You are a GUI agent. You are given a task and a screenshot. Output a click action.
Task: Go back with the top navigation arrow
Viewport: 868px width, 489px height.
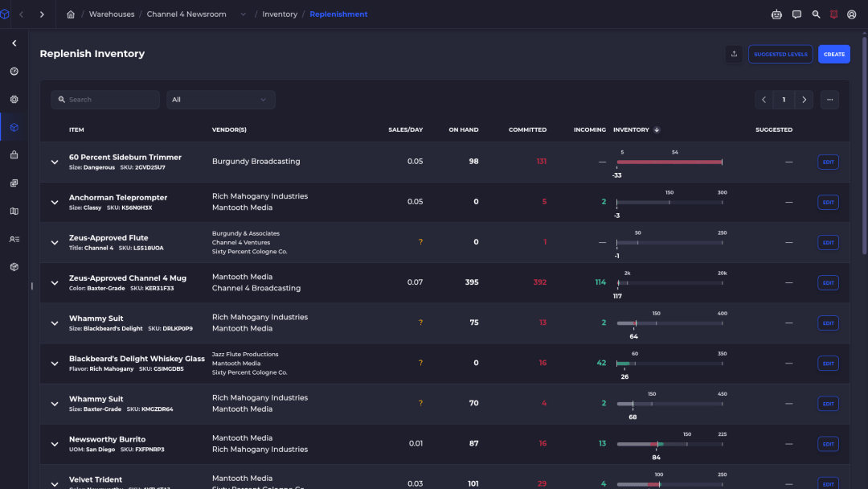click(x=22, y=14)
